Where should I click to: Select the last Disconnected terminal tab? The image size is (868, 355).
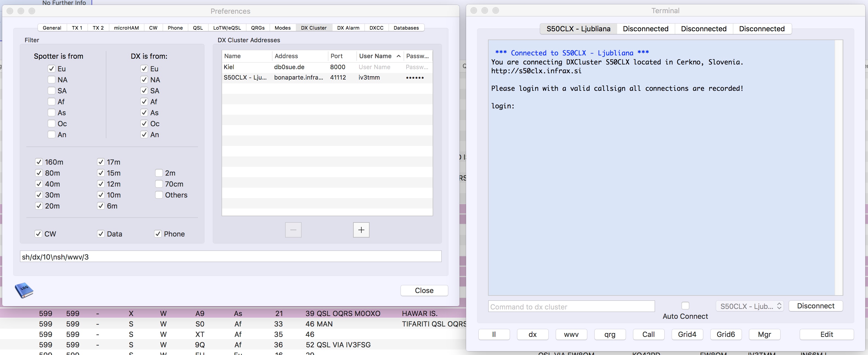(x=762, y=29)
